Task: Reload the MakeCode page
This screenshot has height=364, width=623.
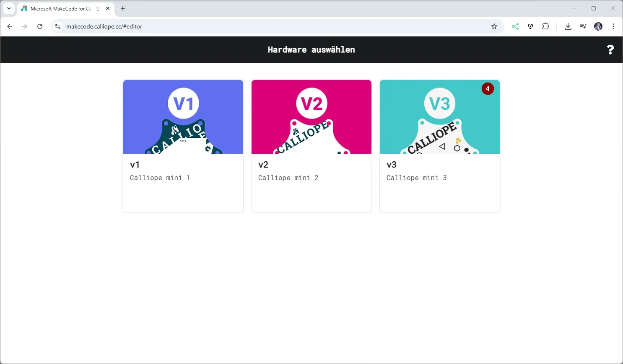Action: point(40,26)
